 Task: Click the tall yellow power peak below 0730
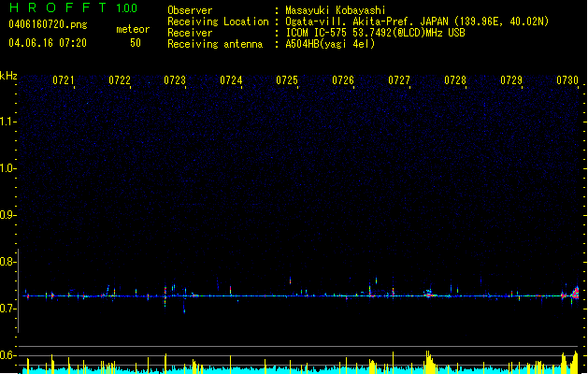[x=575, y=362]
